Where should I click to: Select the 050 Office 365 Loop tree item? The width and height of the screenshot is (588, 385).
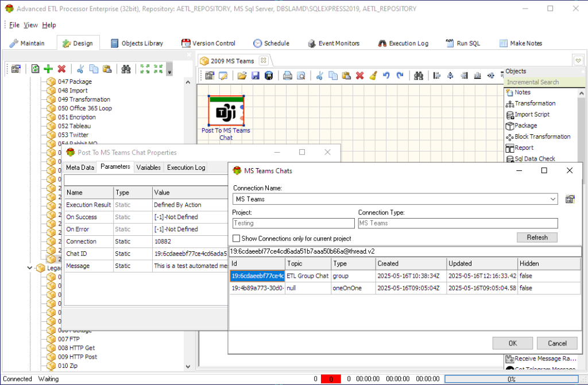[85, 108]
